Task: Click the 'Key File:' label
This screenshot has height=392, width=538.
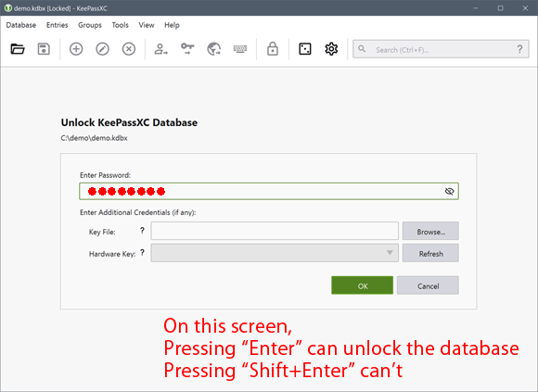Action: coord(102,232)
